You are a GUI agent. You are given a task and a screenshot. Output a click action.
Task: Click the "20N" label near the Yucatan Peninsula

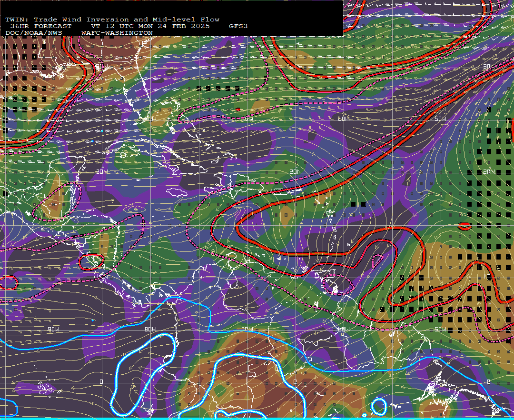coord(102,171)
